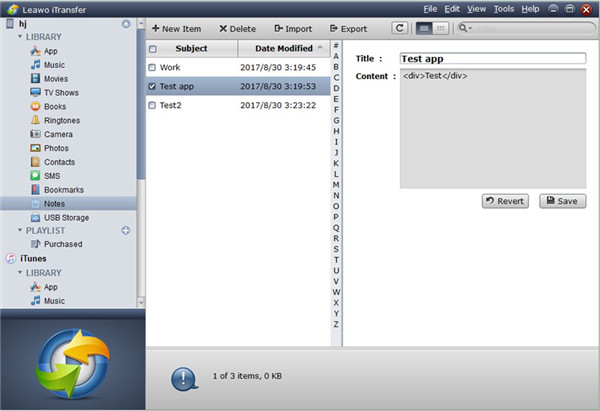Select the Test2 note row

[238, 105]
